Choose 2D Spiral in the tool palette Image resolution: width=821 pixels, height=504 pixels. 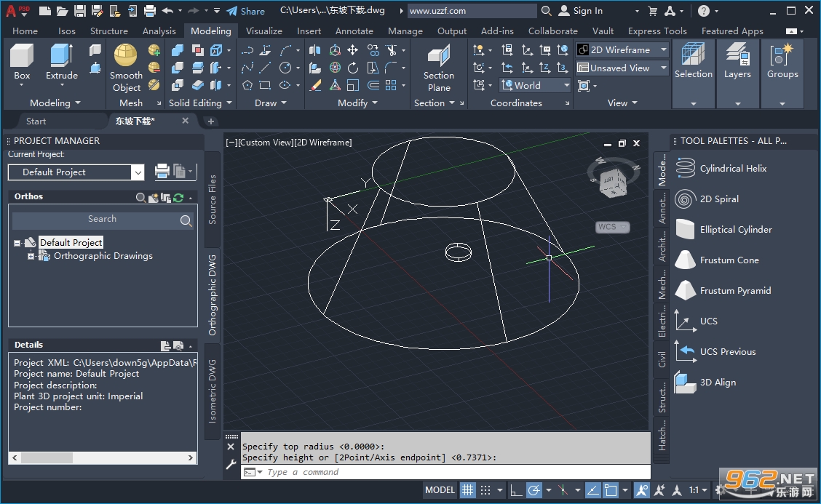(x=707, y=199)
